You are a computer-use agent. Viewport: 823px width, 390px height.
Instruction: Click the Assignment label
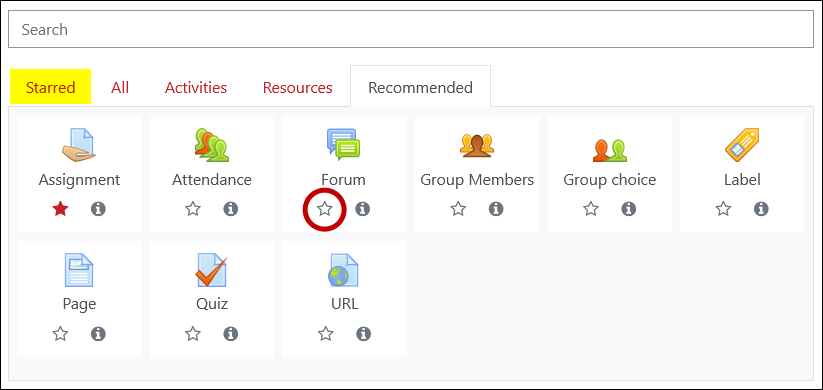[79, 180]
